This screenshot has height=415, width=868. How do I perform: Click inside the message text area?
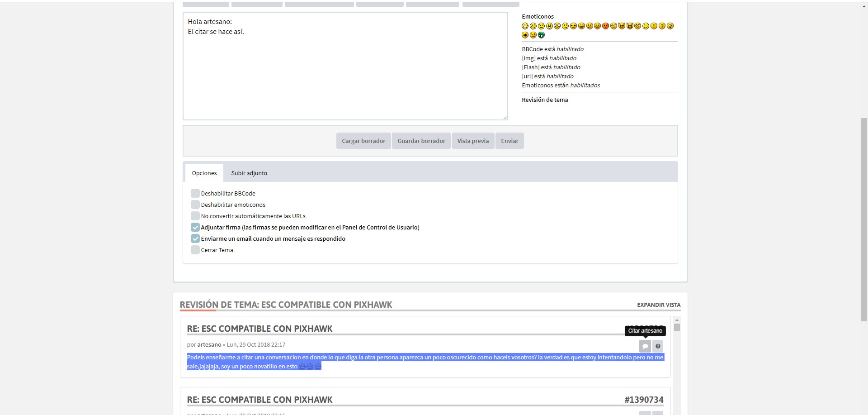click(x=345, y=72)
